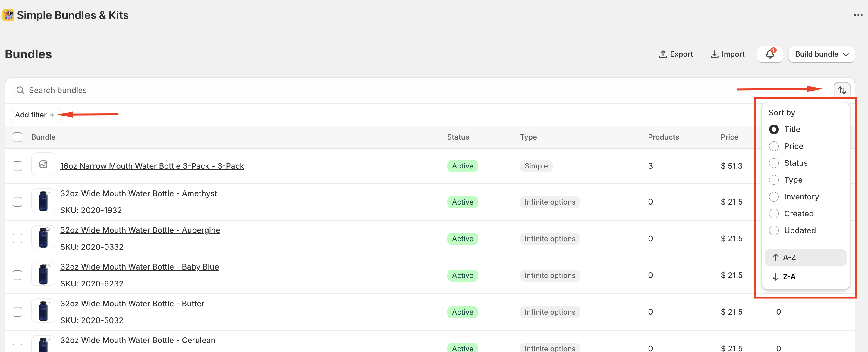The height and width of the screenshot is (352, 868).
Task: Click the sort arrows icon button
Action: [842, 90]
